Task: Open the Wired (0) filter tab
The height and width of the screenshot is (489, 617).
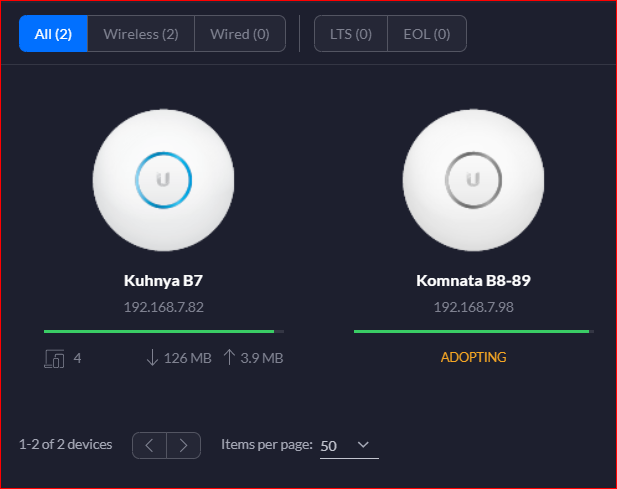Action: click(240, 34)
